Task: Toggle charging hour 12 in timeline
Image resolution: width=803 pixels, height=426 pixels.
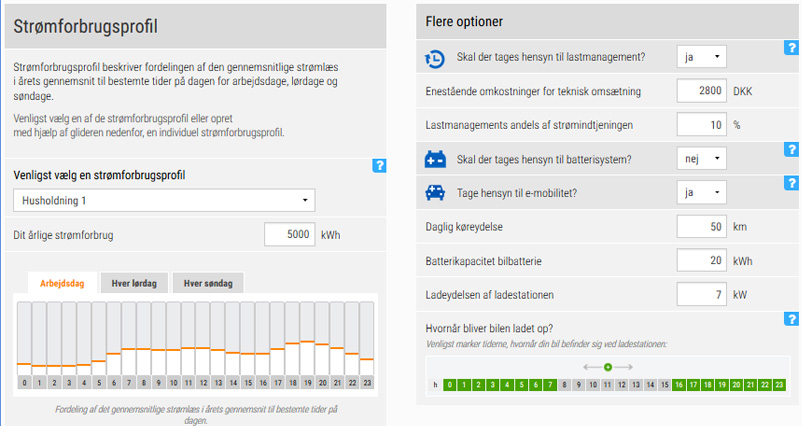Action: click(622, 385)
